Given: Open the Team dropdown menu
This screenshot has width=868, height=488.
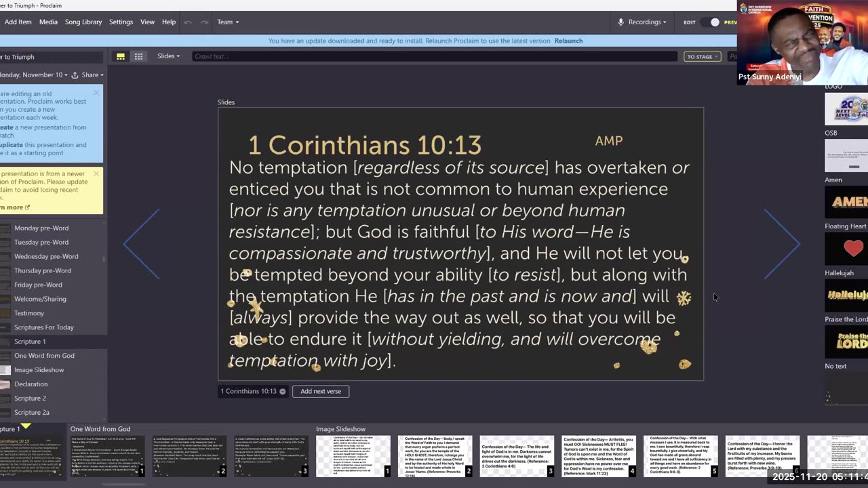Looking at the screenshot, I should click(228, 22).
